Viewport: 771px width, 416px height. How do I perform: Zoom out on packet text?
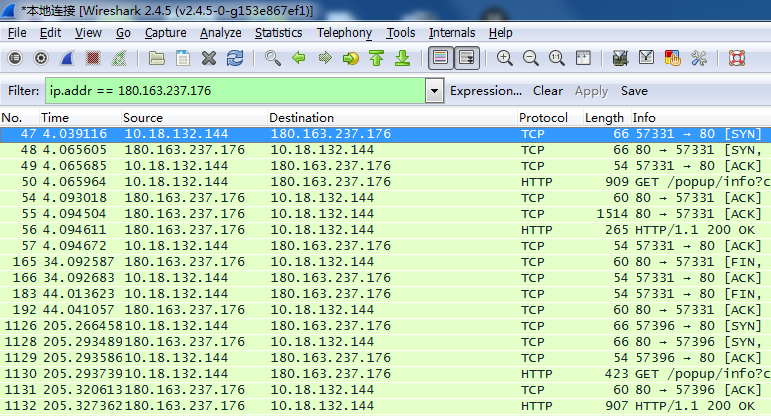[531, 58]
